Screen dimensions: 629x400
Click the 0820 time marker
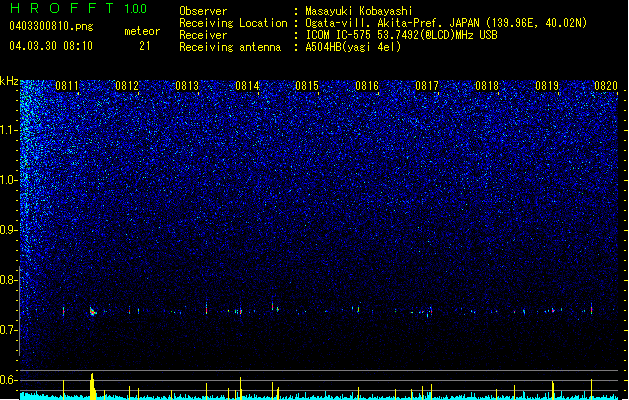tap(606, 86)
